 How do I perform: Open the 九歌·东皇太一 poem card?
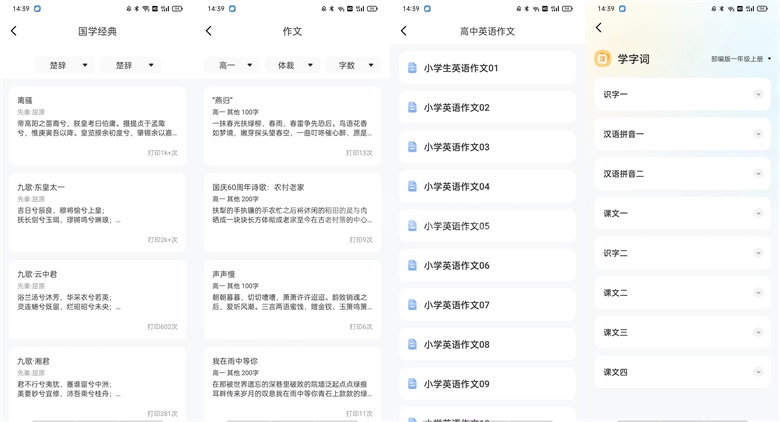tap(98, 213)
